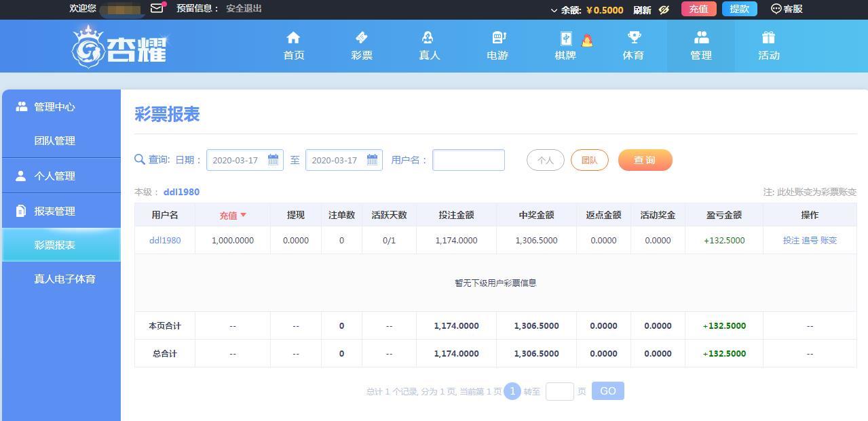Click the 活跃天数 column header
This screenshot has height=421, width=868.
click(x=389, y=215)
